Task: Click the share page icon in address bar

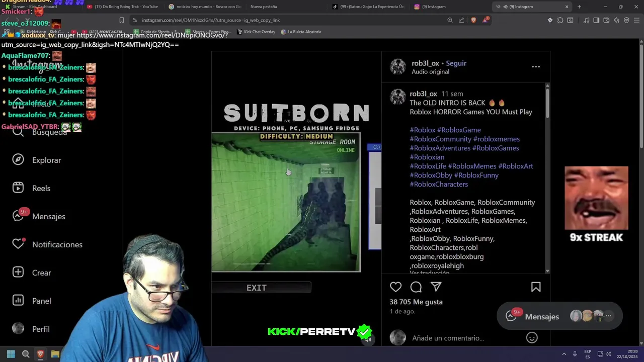Action: point(461,20)
